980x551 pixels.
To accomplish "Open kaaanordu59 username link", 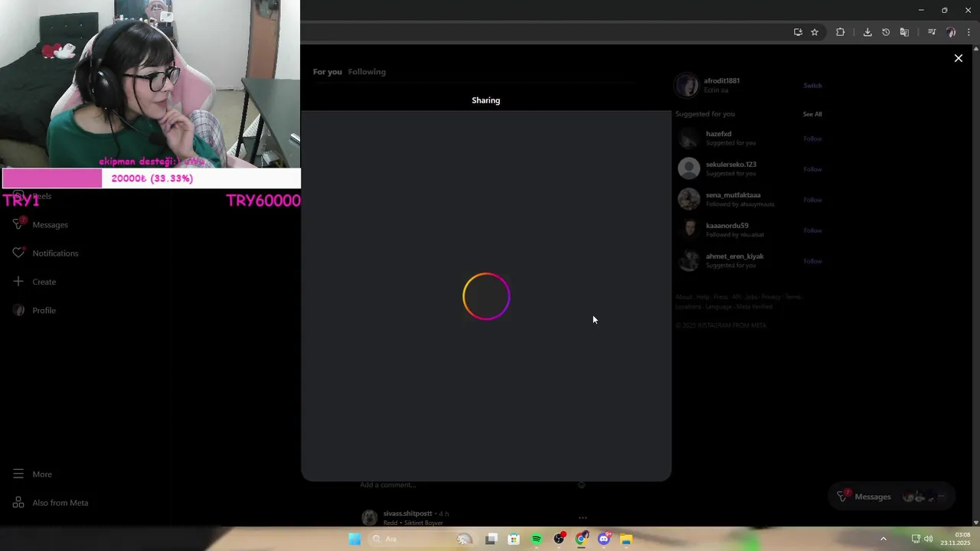I will pos(727,226).
